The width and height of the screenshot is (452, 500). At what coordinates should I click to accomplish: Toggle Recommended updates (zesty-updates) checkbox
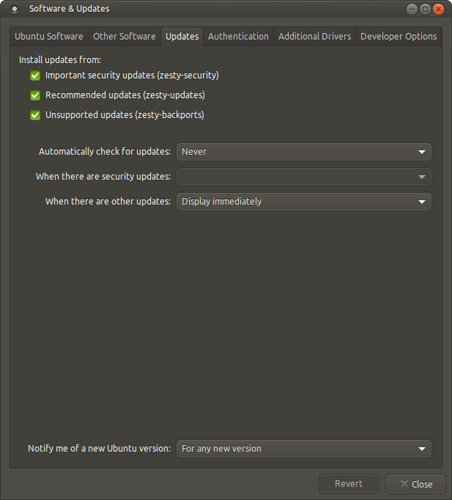point(35,95)
